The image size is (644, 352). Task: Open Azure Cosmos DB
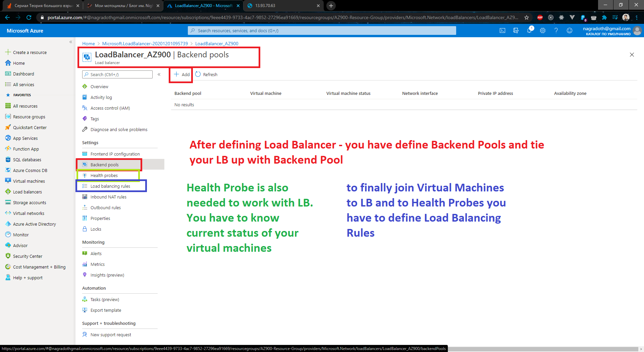point(26,170)
